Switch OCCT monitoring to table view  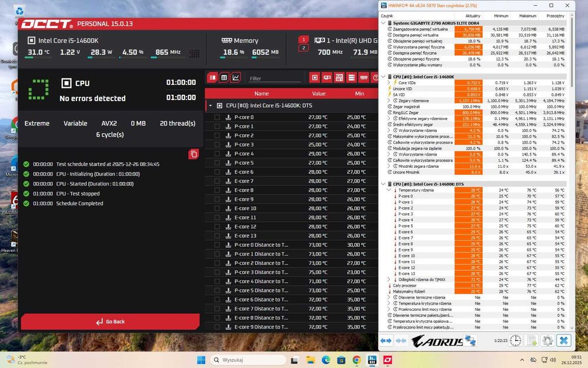click(224, 78)
